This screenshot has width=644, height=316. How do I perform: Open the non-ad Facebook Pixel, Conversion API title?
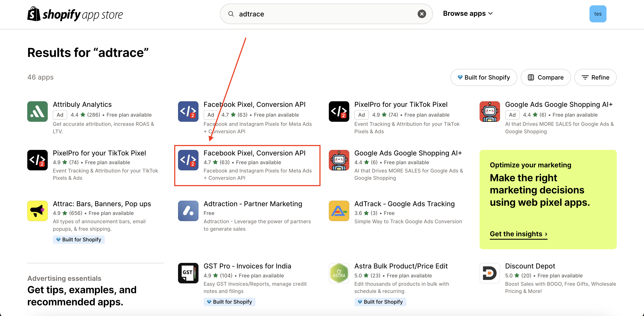point(254,153)
